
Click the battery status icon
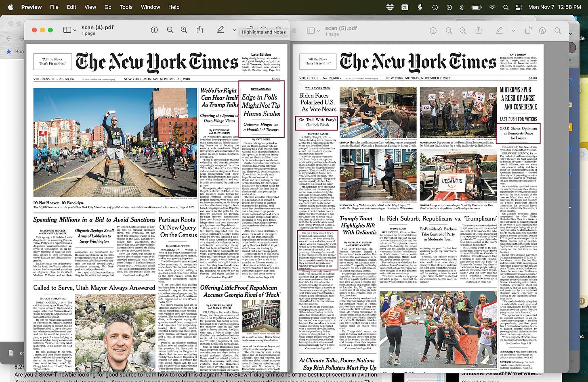[x=477, y=7]
